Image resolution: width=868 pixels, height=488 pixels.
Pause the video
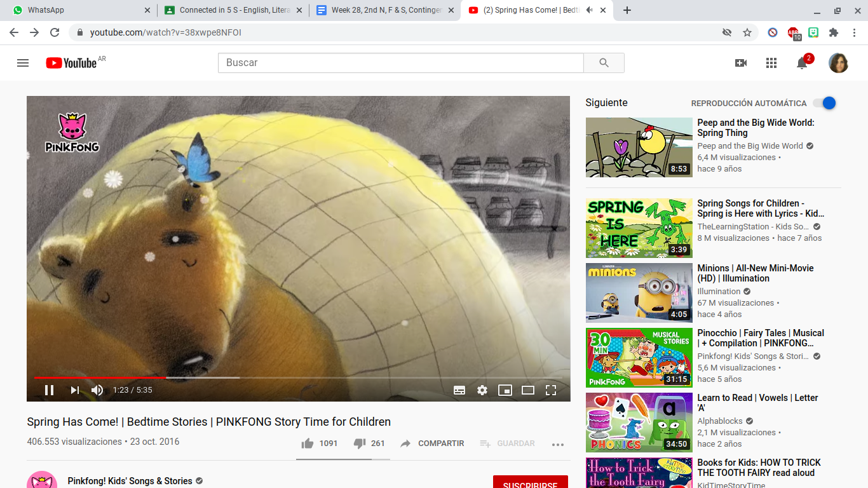click(49, 390)
